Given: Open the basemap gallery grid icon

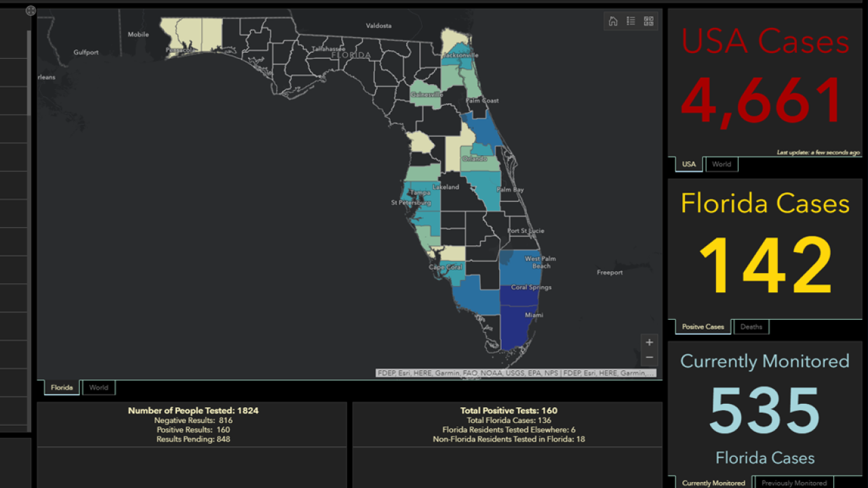Looking at the screenshot, I should (648, 21).
